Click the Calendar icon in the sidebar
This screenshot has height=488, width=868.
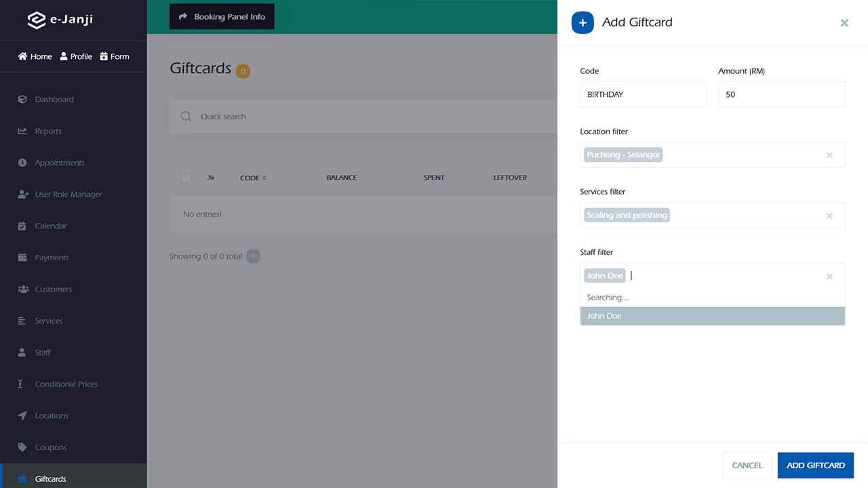tap(22, 226)
